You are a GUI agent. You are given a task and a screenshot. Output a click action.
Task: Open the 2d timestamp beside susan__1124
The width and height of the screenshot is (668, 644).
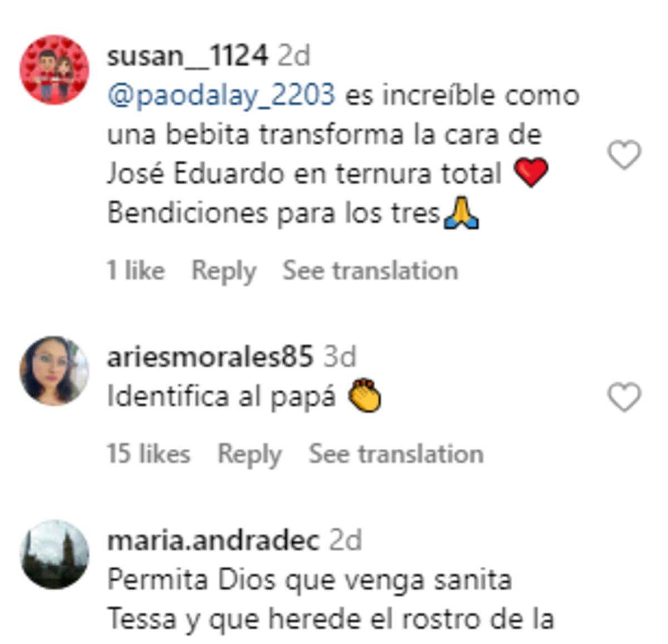click(294, 56)
